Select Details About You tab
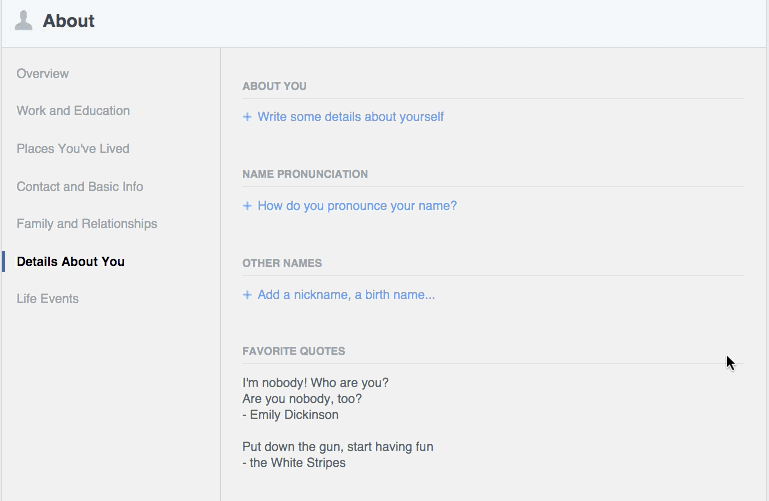This screenshot has width=769, height=501. (71, 262)
